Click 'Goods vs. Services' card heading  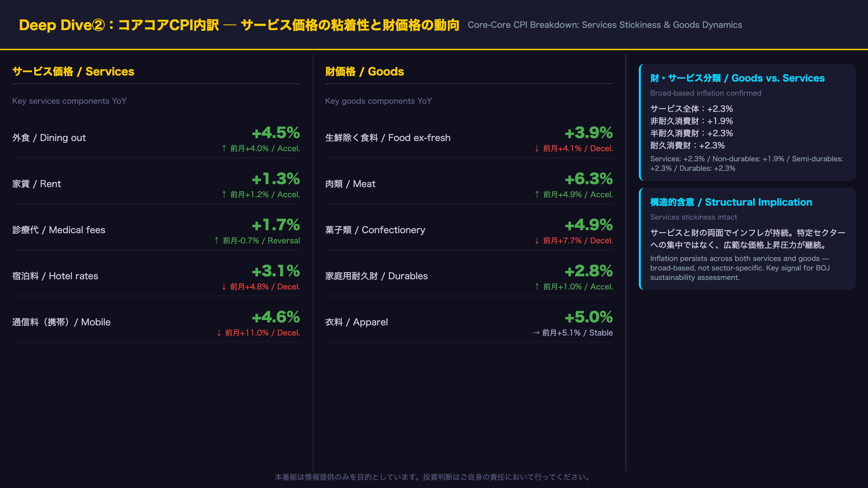[x=737, y=78]
